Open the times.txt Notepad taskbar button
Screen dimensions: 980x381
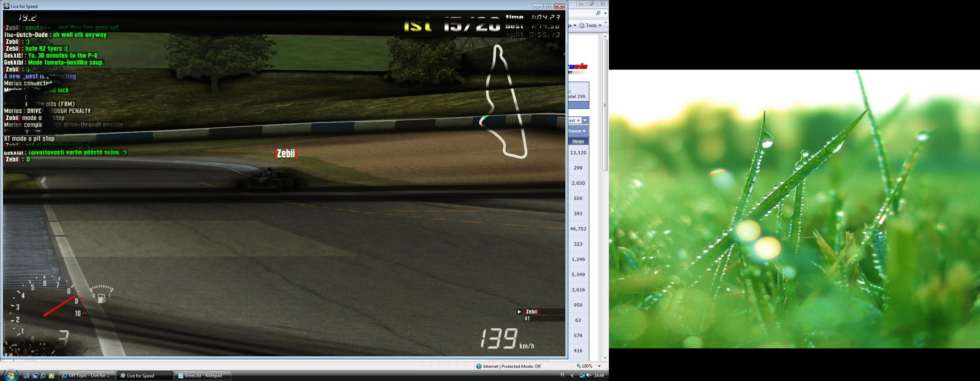tap(203, 376)
